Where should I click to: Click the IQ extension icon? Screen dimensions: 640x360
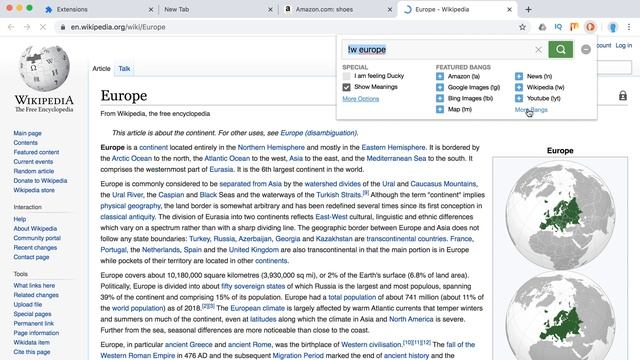[558, 27]
